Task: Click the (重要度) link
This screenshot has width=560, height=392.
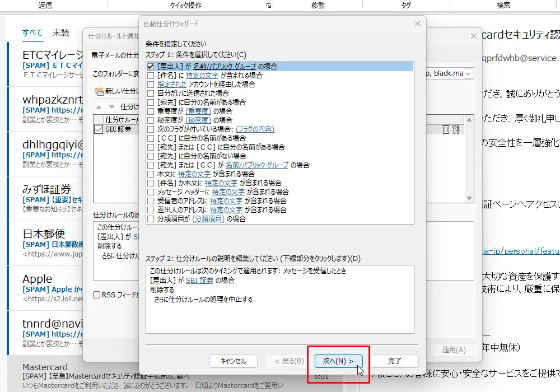Action: tap(198, 111)
